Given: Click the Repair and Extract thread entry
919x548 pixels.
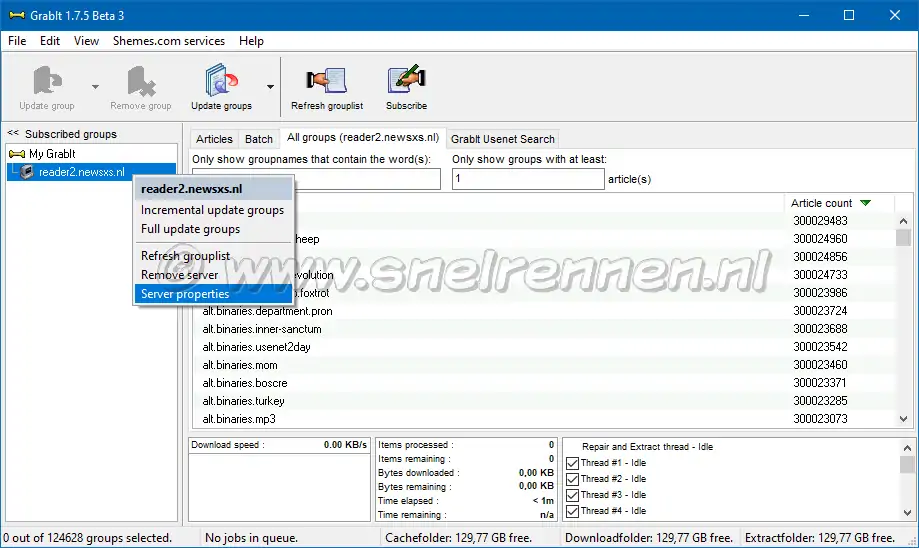Looking at the screenshot, I should [x=647, y=447].
